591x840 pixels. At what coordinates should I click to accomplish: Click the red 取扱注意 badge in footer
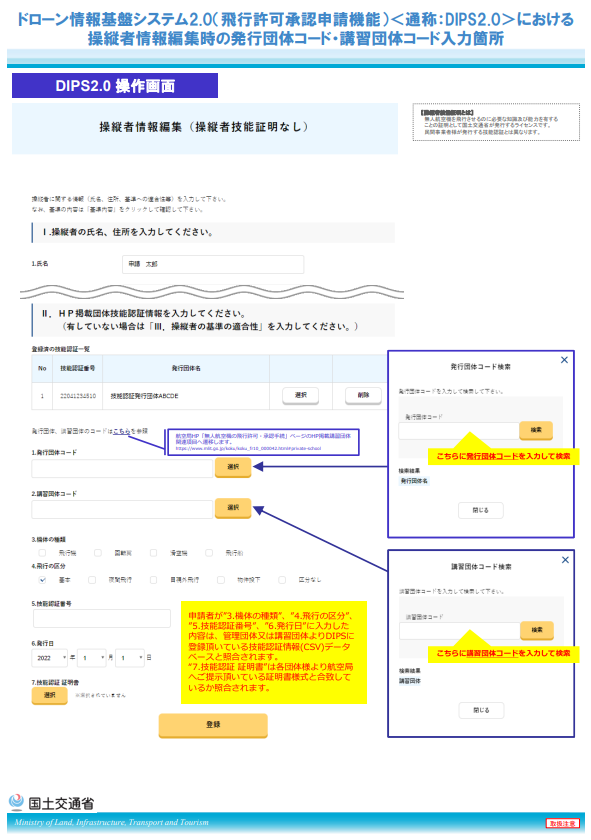point(563,823)
